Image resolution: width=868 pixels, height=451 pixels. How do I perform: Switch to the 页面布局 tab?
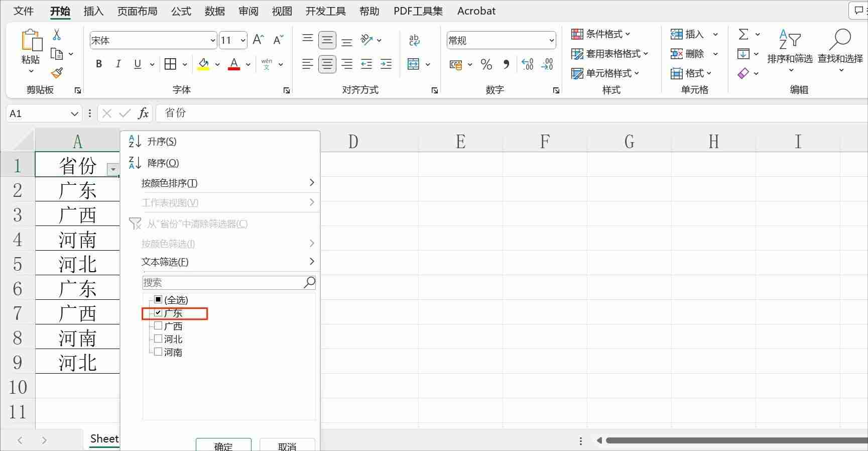pyautogui.click(x=137, y=11)
